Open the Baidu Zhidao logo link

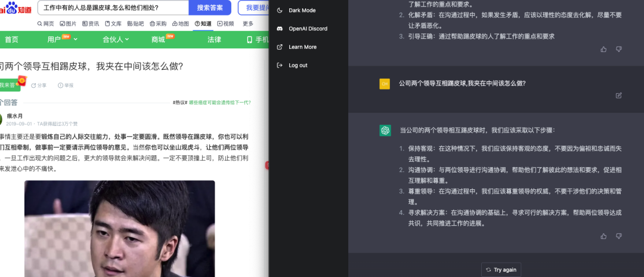(16, 7)
